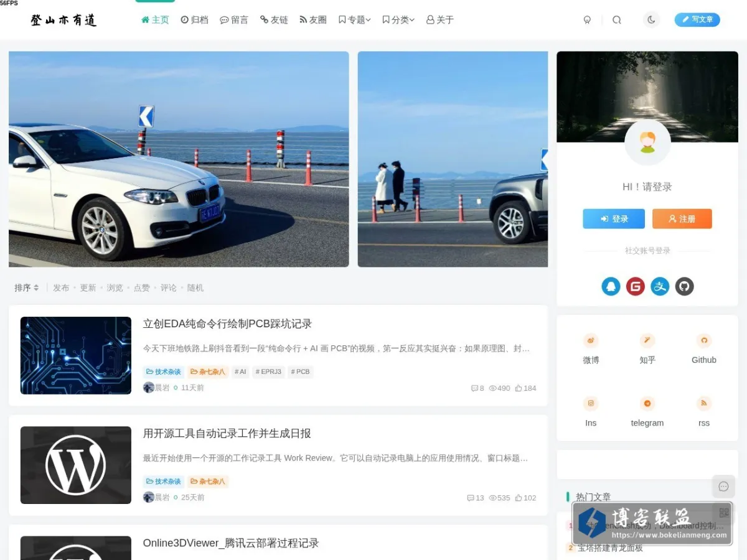Click view count 535 eye icon
The image size is (747, 560).
[x=499, y=498]
